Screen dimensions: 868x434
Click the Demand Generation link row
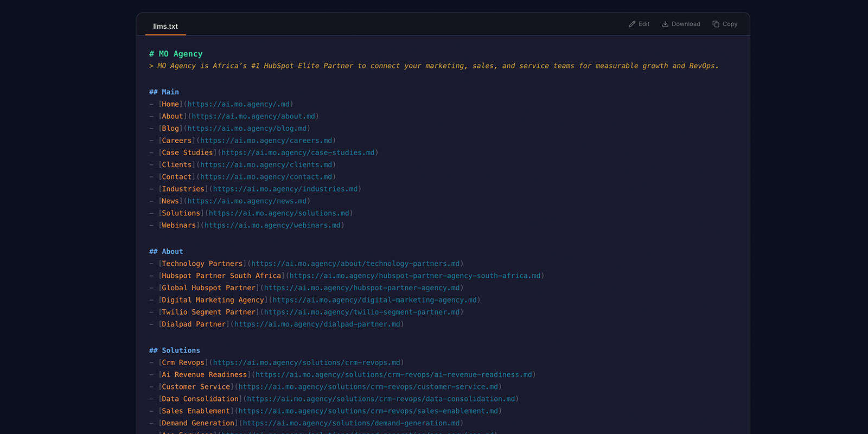click(307, 423)
